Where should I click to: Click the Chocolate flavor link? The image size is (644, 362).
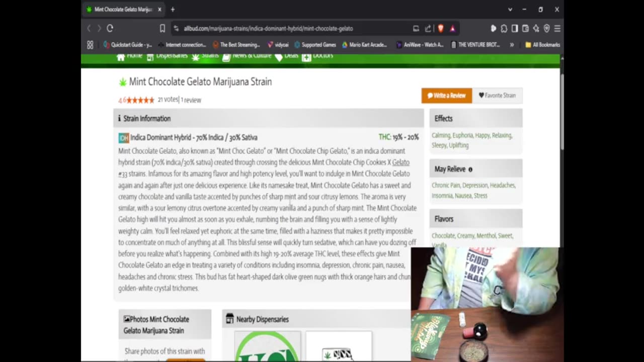pos(443,236)
